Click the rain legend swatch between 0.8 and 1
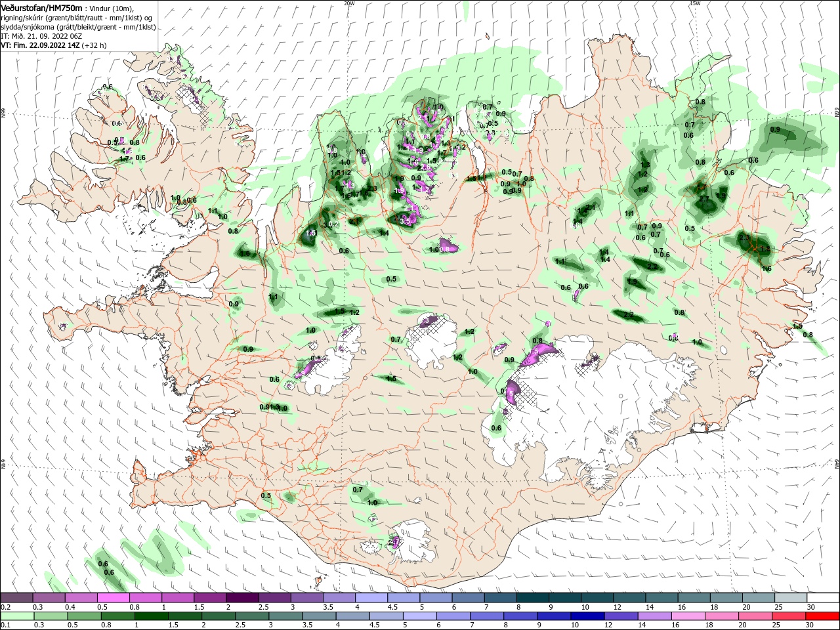This screenshot has width=840, height=630. point(117,616)
